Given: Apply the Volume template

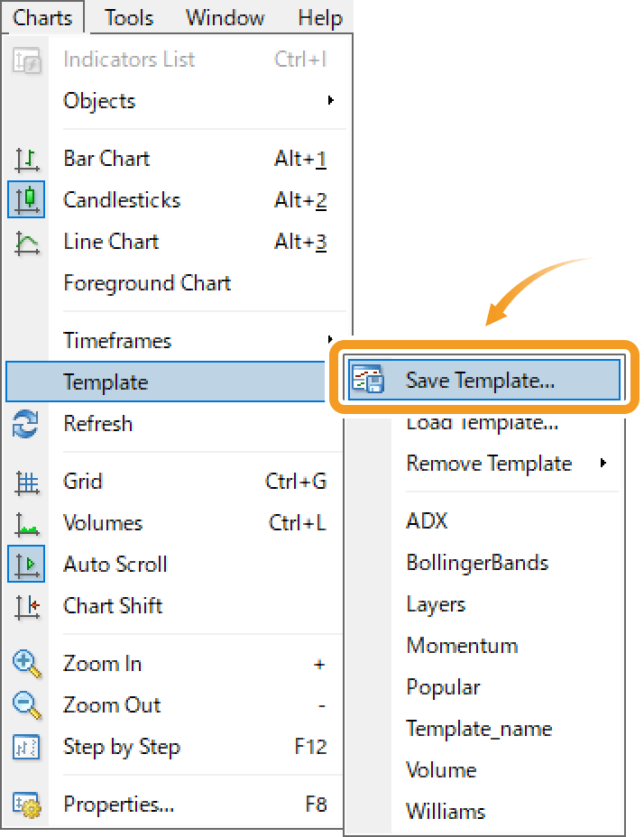Looking at the screenshot, I should click(484, 770).
